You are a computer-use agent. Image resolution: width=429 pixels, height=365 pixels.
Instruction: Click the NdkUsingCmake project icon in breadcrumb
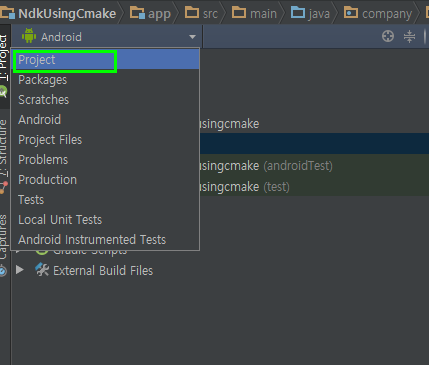[7, 13]
